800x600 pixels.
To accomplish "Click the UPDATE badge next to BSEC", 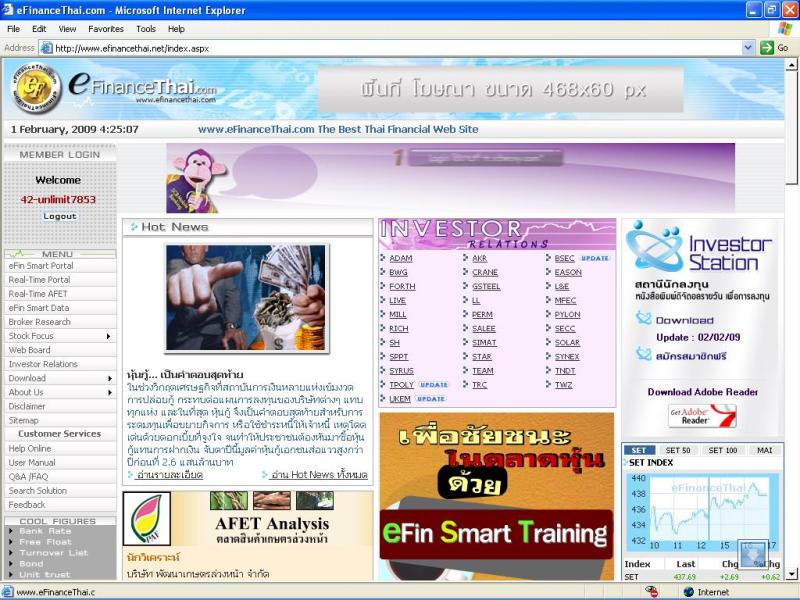I will pyautogui.click(x=595, y=258).
